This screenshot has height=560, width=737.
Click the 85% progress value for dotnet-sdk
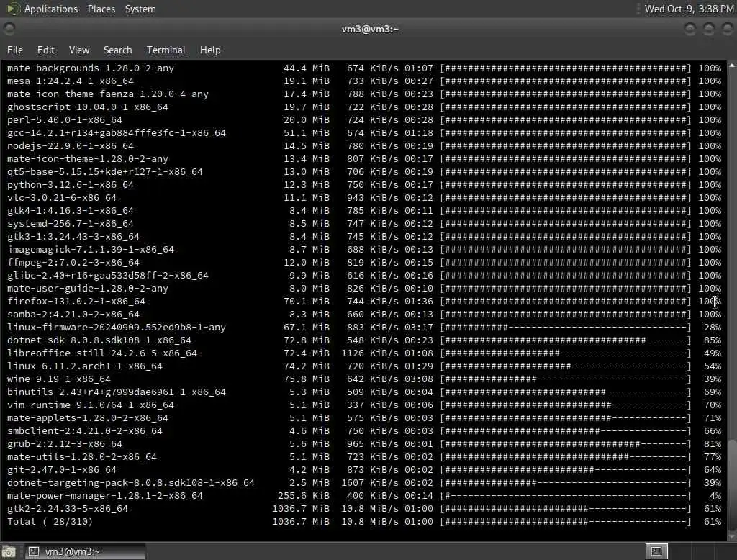pos(713,340)
